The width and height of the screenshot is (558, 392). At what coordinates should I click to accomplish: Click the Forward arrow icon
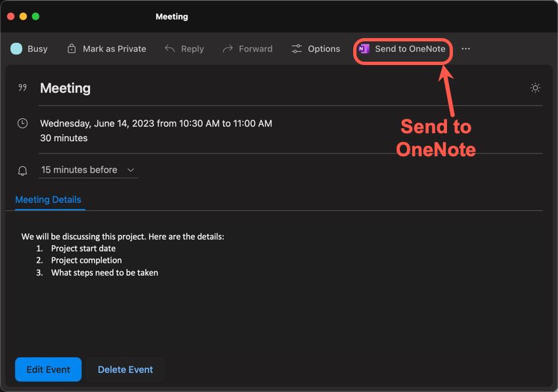click(228, 48)
